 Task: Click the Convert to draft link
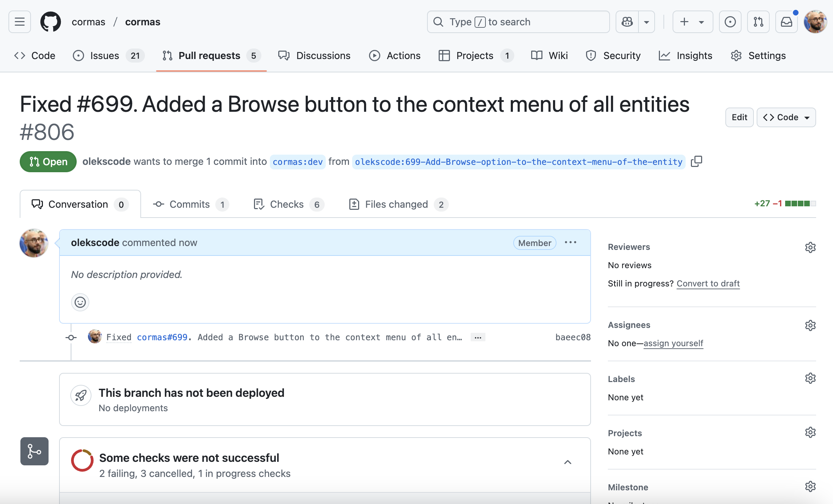[708, 283]
